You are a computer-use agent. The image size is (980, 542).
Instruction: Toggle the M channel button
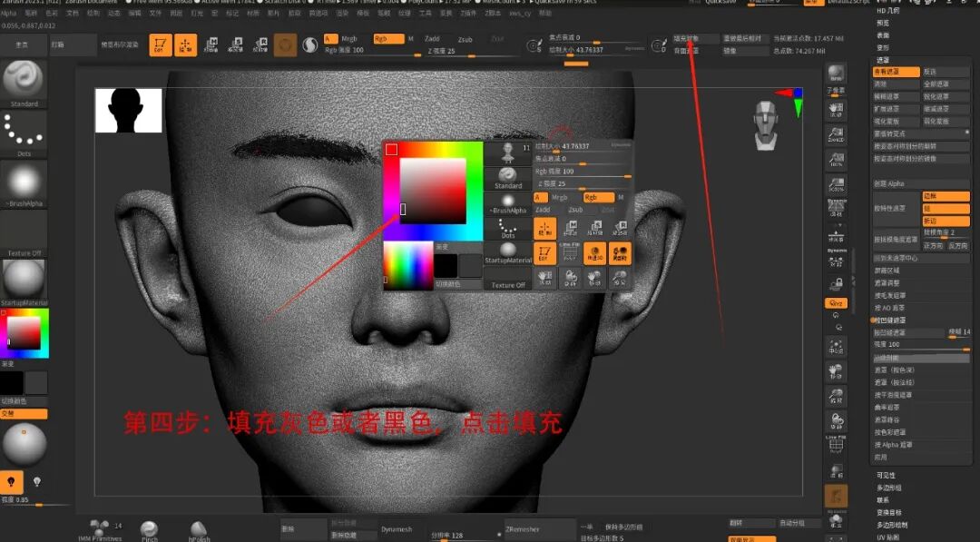409,40
